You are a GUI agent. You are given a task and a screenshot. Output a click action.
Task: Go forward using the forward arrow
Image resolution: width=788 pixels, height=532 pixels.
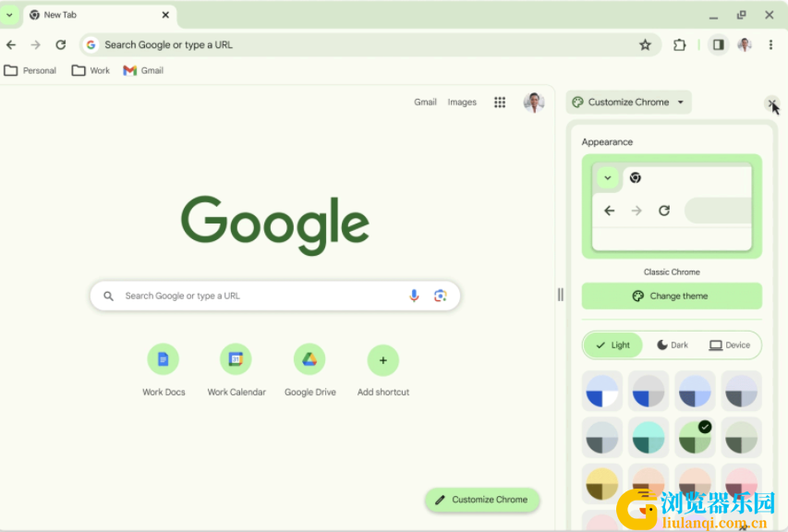click(x=35, y=44)
